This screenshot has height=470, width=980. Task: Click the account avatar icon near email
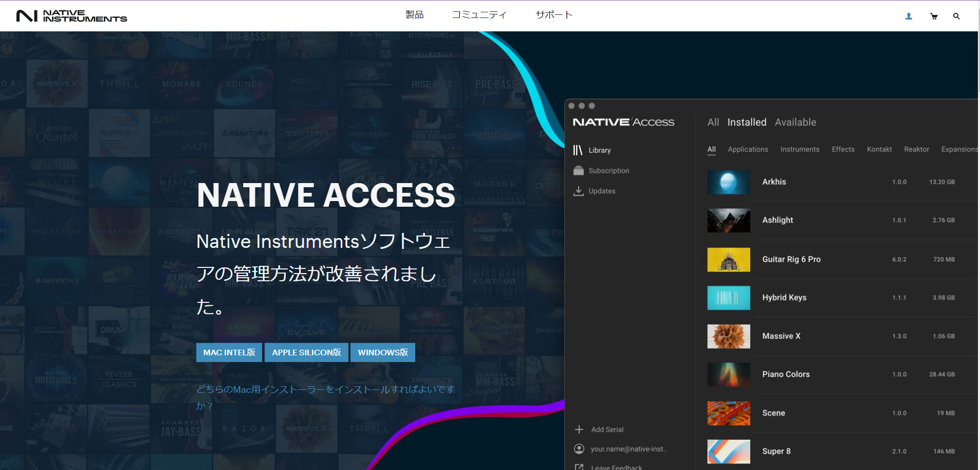(x=579, y=449)
